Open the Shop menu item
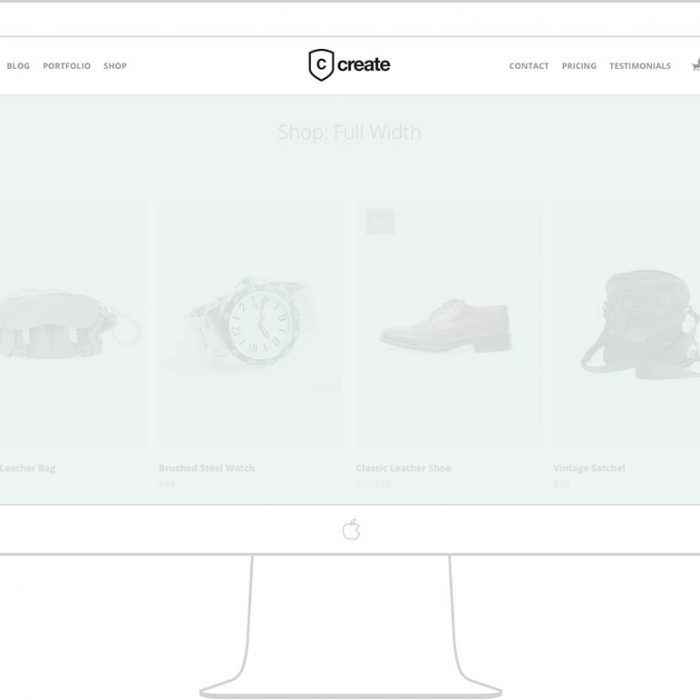The height and width of the screenshot is (700, 700). pyautogui.click(x=115, y=66)
